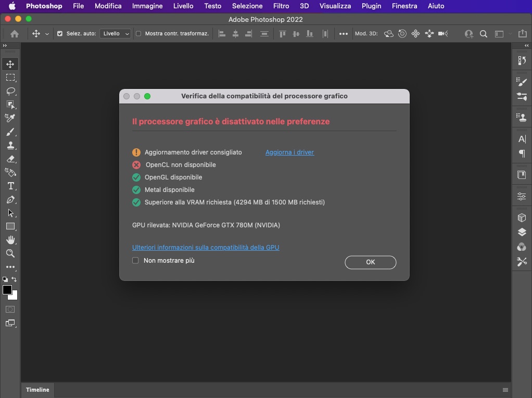Select the Type tool
532x398 pixels.
(x=10, y=186)
